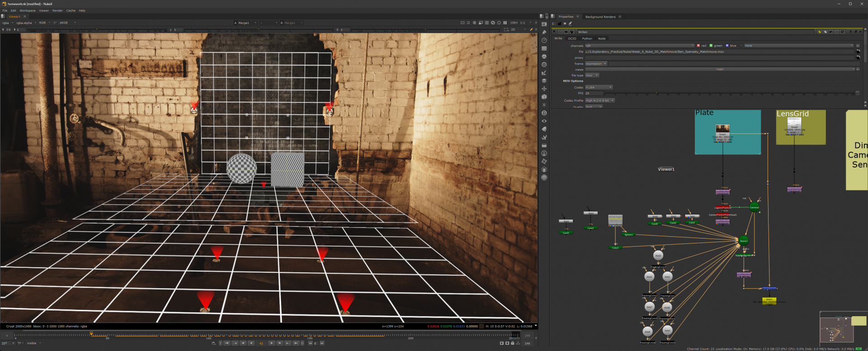This screenshot has height=351, width=868.
Task: Switch to the Python tab in Write1
Action: pos(587,38)
